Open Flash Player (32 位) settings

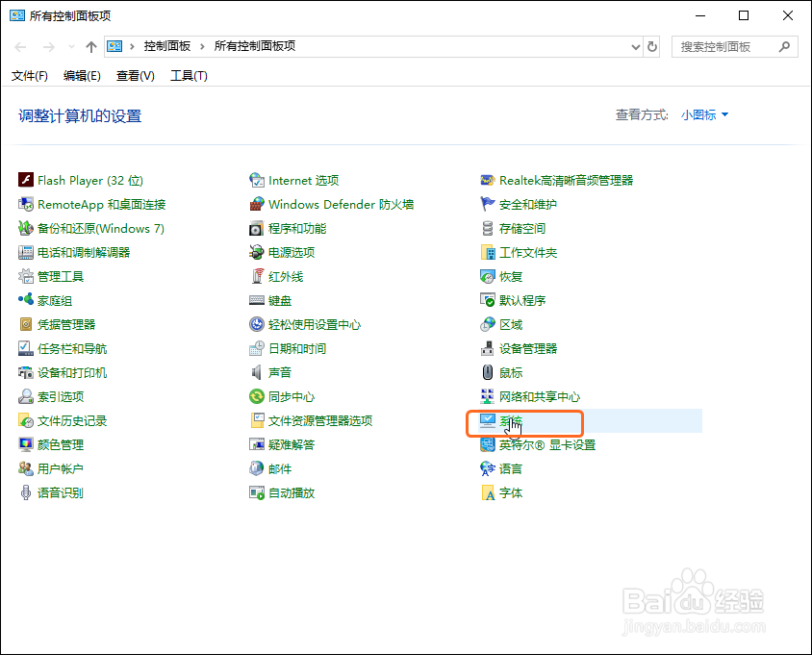(91, 180)
